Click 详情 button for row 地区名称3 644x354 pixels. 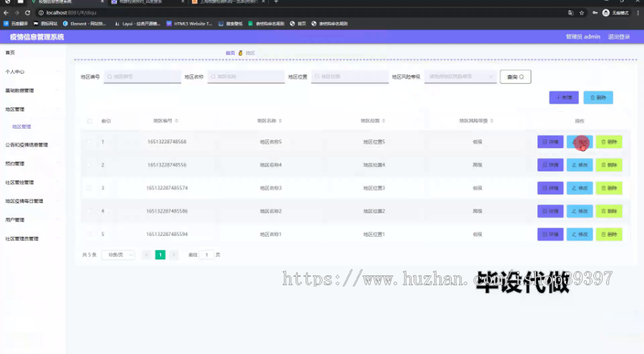550,187
